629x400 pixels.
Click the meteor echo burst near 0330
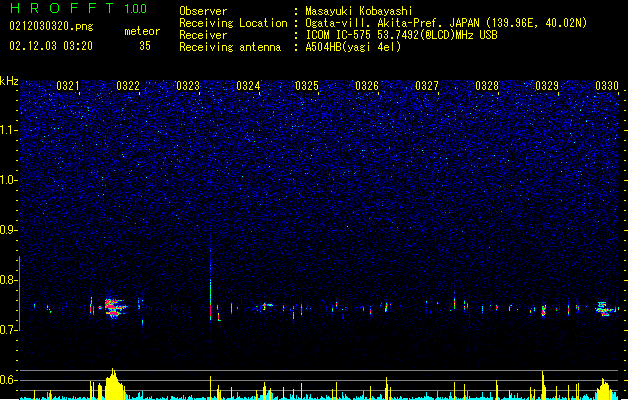[x=603, y=309]
